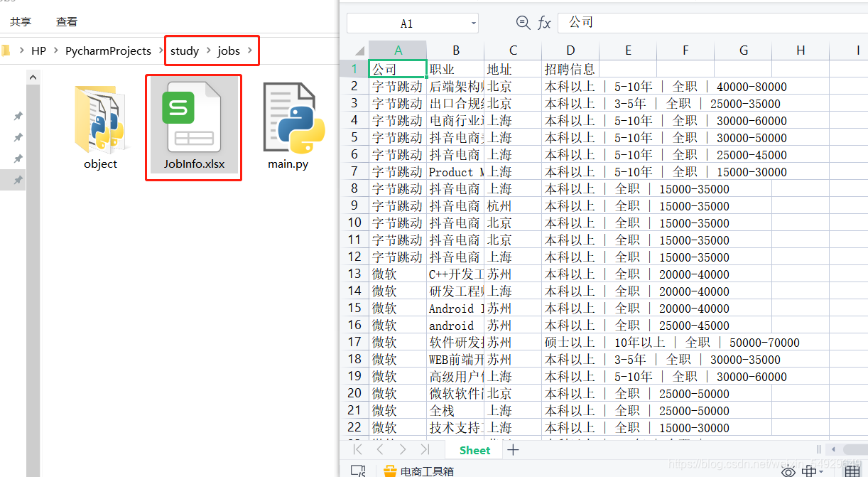868x477 pixels.
Task: Select row 1 header
Action: (354, 69)
